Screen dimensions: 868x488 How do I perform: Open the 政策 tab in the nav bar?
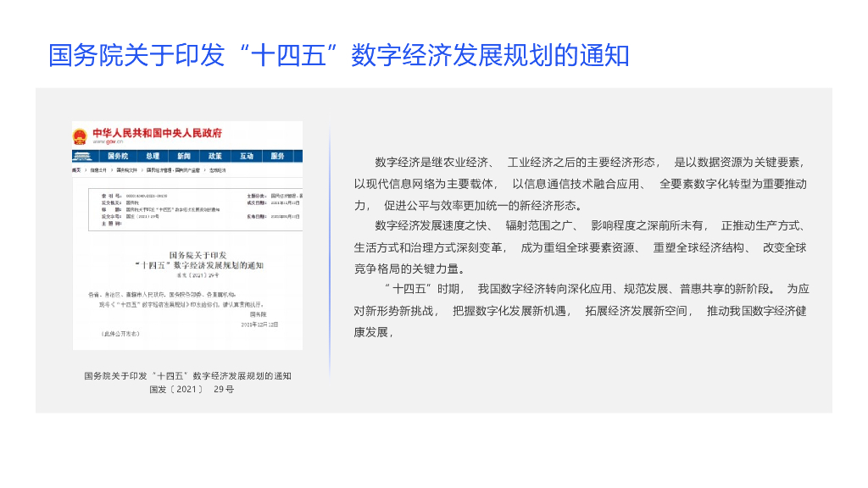point(214,156)
